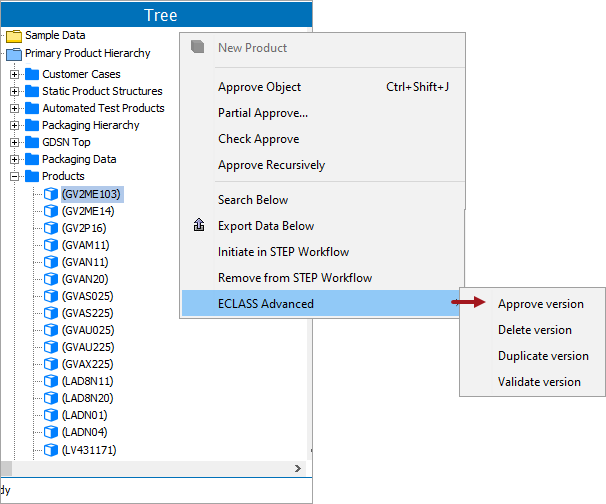The width and height of the screenshot is (606, 504).
Task: Click the Products folder icon
Action: click(x=32, y=176)
